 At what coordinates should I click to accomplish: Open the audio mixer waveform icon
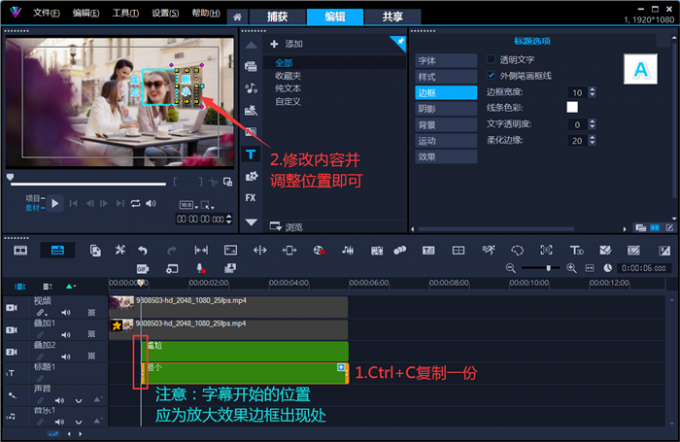pos(347,250)
